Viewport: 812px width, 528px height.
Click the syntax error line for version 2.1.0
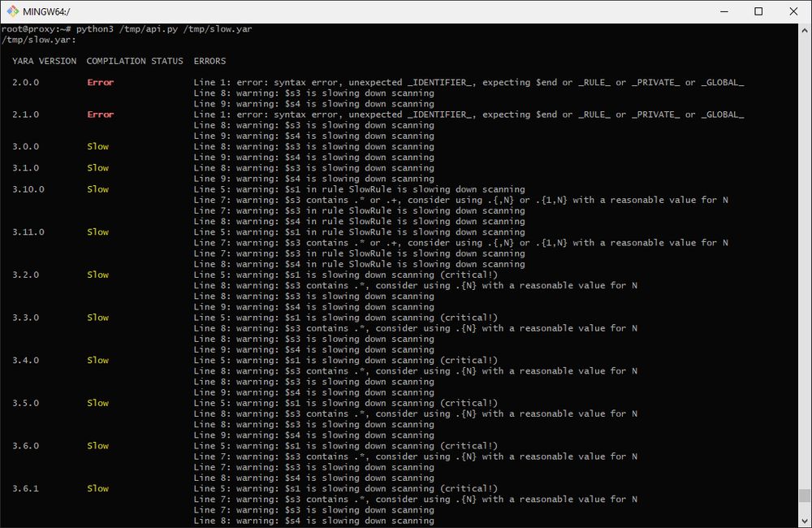click(469, 115)
